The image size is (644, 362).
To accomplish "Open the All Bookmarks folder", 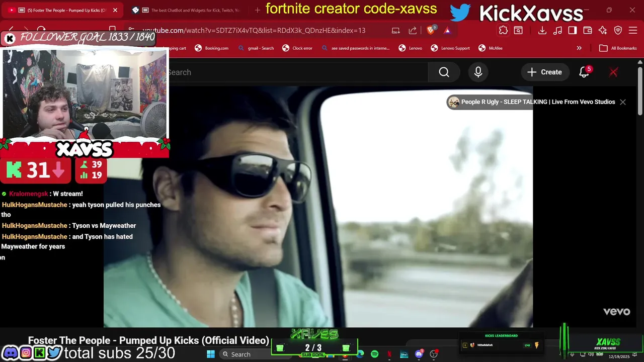I will [618, 48].
